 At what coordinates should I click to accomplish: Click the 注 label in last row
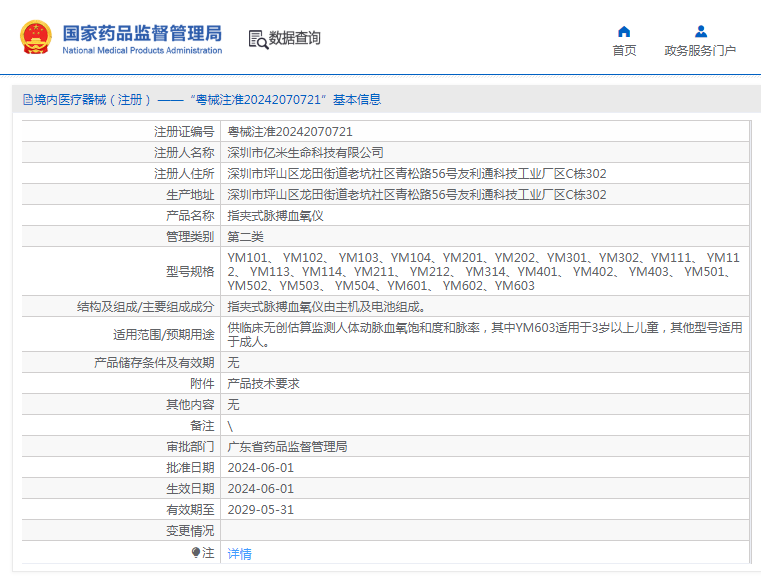(208, 552)
